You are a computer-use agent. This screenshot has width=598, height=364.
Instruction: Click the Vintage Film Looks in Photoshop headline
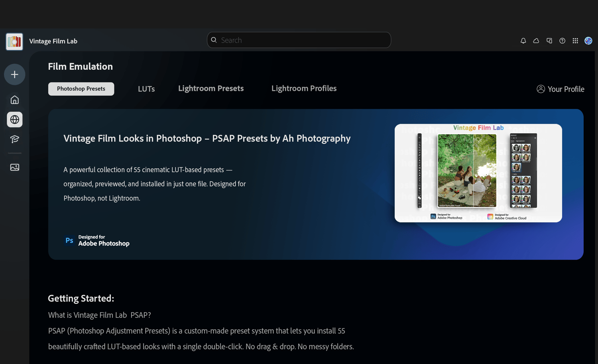(207, 138)
